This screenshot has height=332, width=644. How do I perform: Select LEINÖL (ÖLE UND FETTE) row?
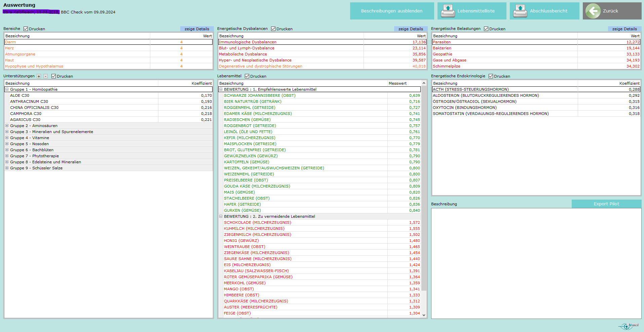click(322, 132)
